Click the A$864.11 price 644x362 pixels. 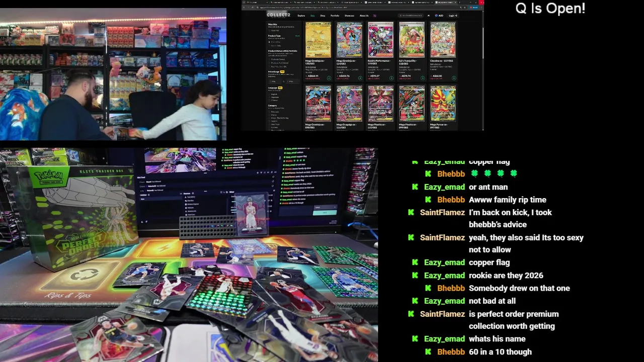tap(313, 76)
